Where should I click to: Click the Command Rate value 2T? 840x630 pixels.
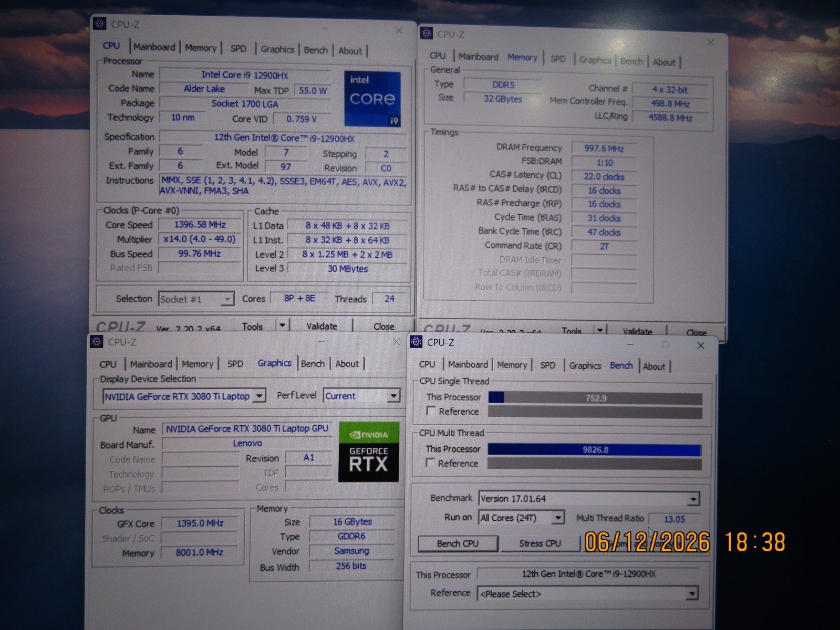click(604, 246)
